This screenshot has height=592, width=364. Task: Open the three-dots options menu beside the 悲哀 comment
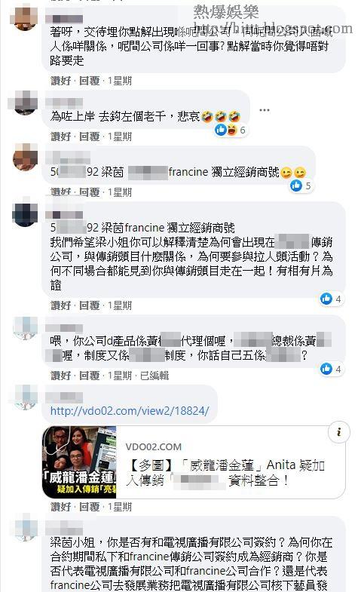[x=265, y=110]
